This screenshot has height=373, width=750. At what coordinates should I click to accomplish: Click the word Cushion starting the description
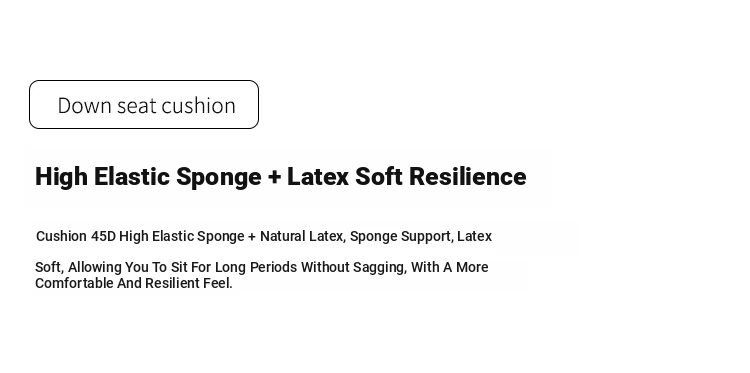[62, 236]
